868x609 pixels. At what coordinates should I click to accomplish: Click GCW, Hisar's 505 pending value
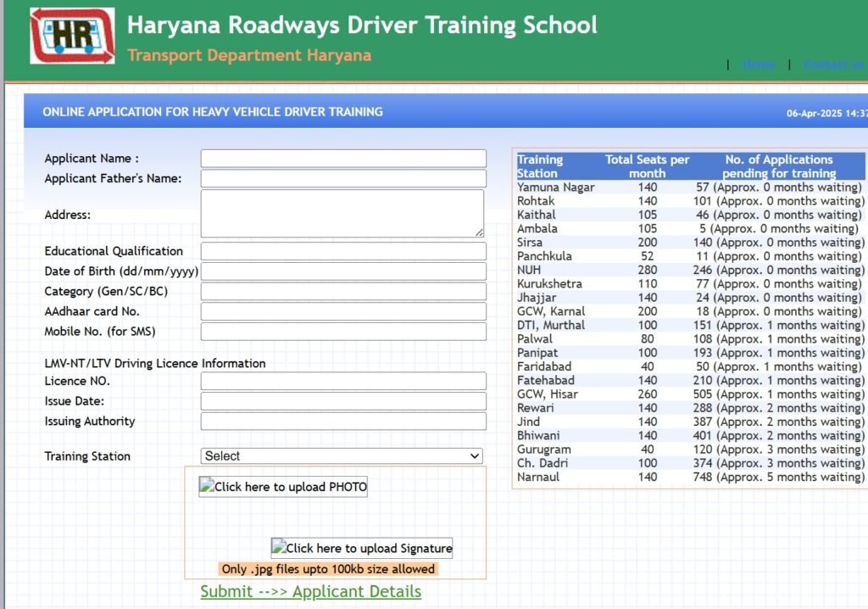point(703,394)
